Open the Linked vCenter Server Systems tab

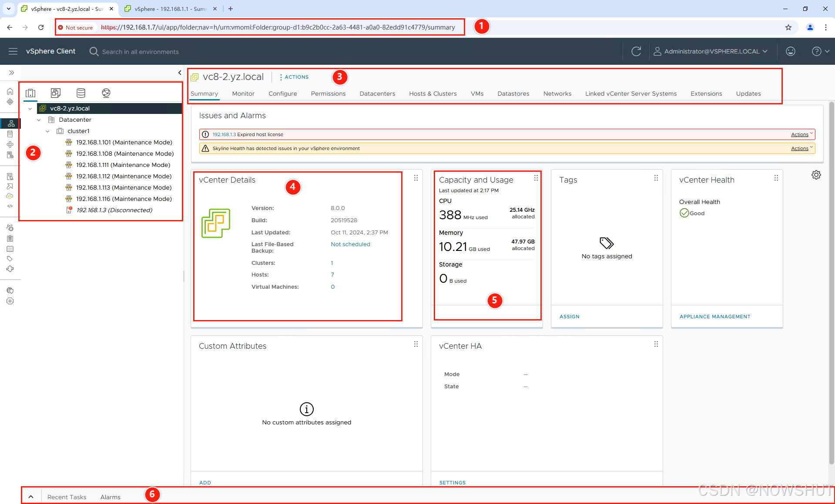631,93
